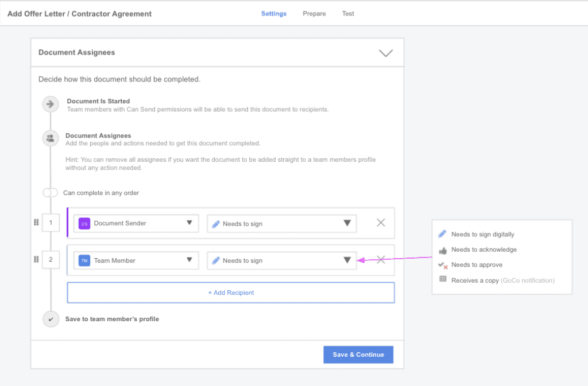Open the Needs to sign dropdown for Team Member
Image resolution: width=588 pixels, height=386 pixels.
281,260
